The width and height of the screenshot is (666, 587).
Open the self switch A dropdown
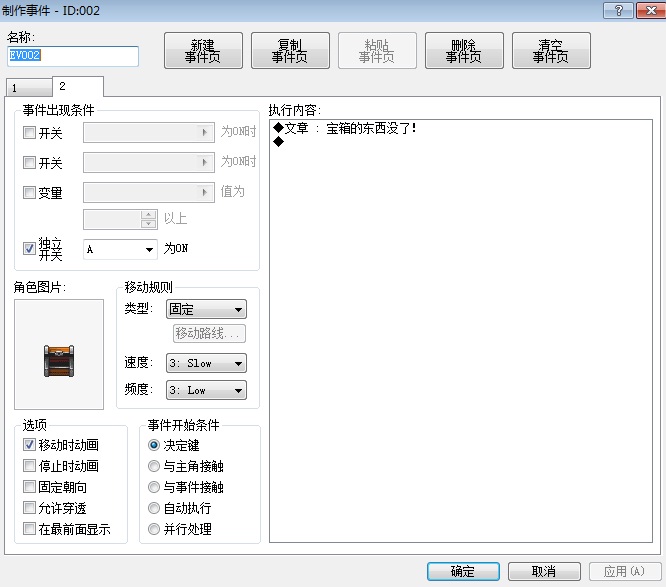pos(120,249)
